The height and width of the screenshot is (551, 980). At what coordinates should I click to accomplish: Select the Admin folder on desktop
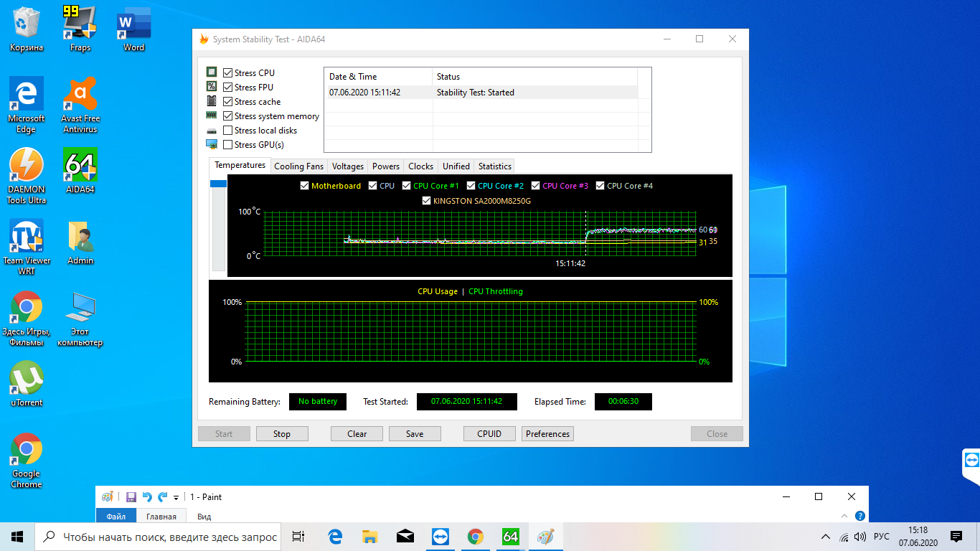pyautogui.click(x=80, y=242)
